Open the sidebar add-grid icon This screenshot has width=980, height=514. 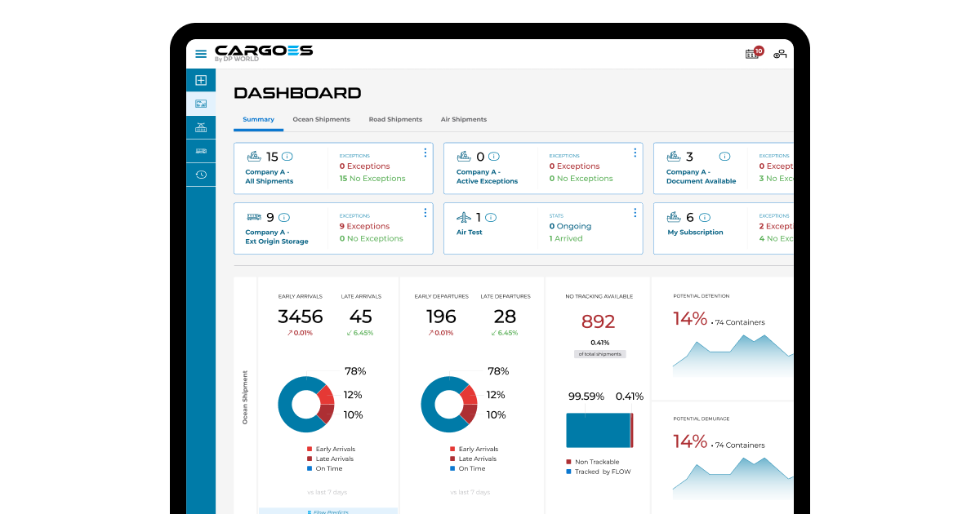tap(201, 80)
